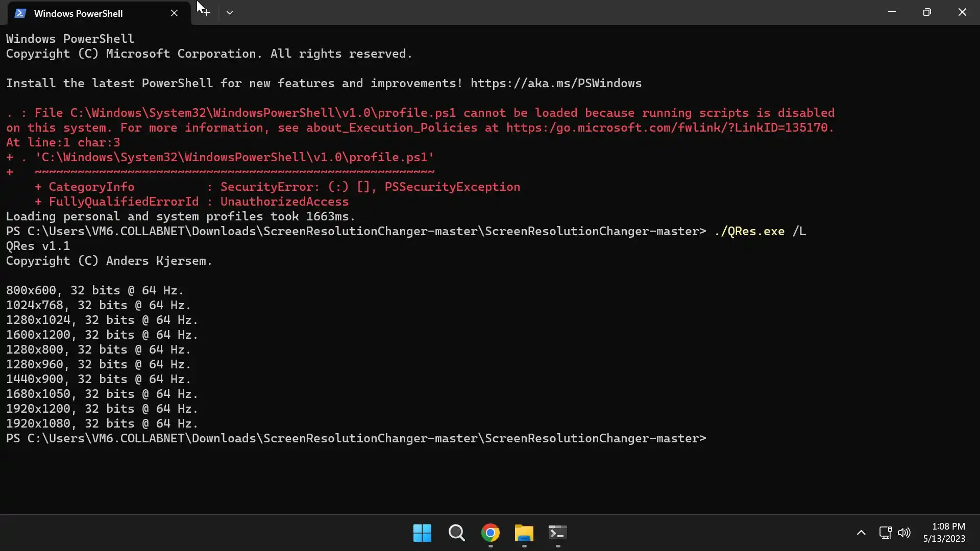
Task: Restore down the terminal window
Action: (x=927, y=12)
